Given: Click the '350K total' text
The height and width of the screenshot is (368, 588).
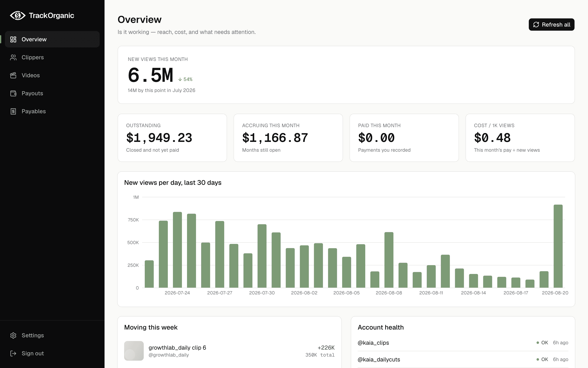Looking at the screenshot, I should coord(320,355).
